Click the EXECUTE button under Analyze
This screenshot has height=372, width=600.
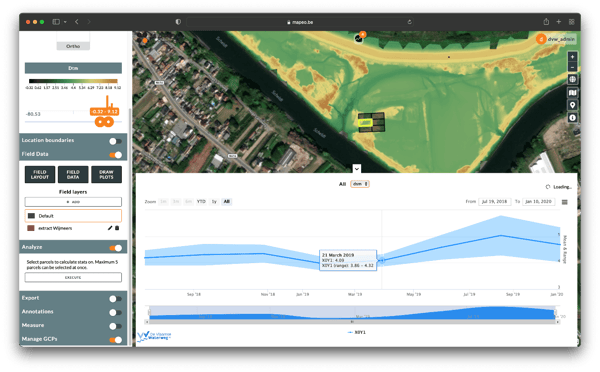click(x=73, y=277)
